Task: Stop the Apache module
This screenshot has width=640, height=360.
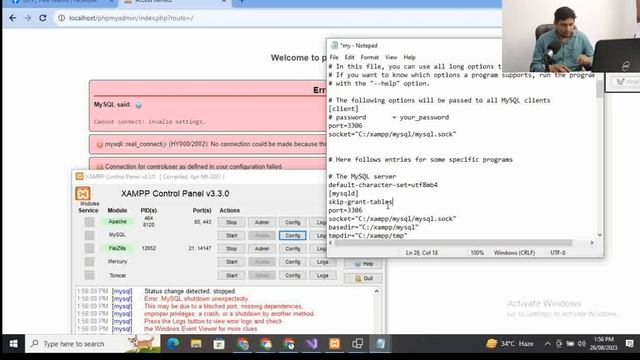Action: pos(231,222)
